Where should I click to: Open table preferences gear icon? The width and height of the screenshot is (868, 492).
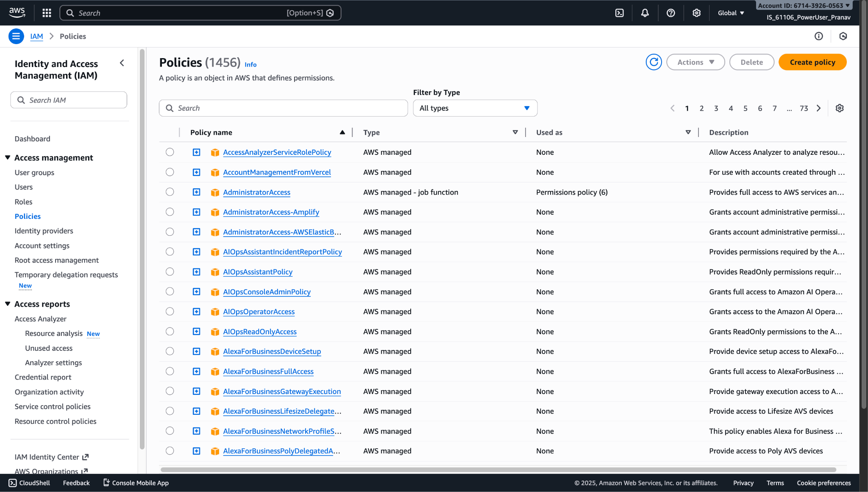(x=839, y=108)
